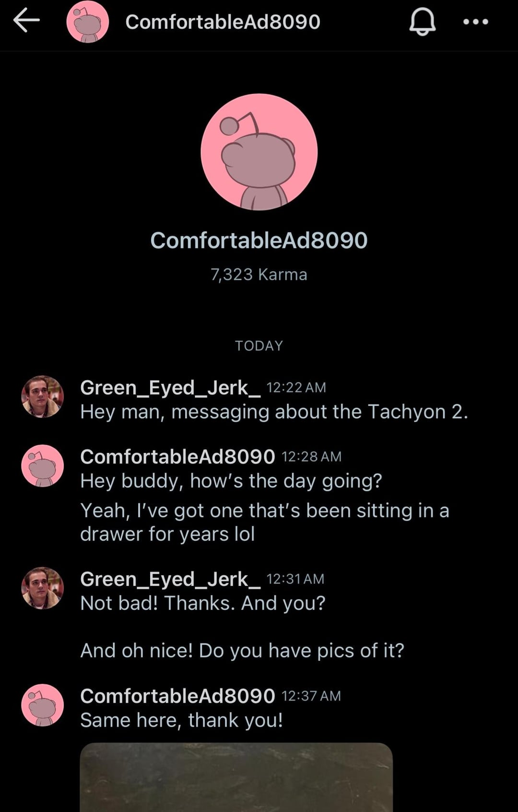
Task: Open ComfortableAd8090's large profile avatar
Action: 259,152
